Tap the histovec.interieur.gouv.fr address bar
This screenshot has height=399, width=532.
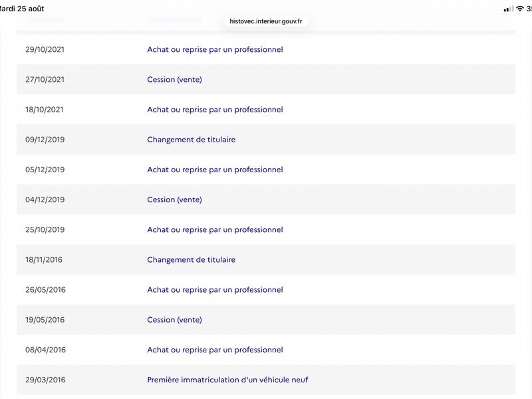pyautogui.click(x=265, y=21)
